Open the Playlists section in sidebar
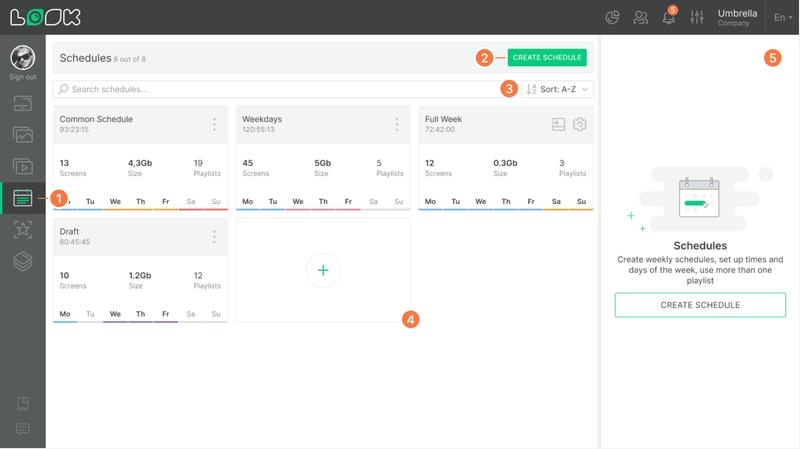800x449 pixels. point(22,166)
